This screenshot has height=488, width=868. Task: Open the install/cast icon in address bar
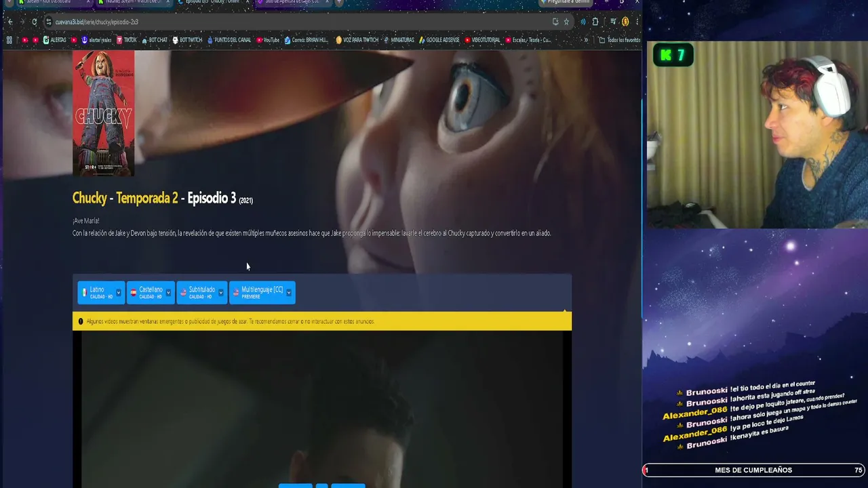[x=555, y=22]
